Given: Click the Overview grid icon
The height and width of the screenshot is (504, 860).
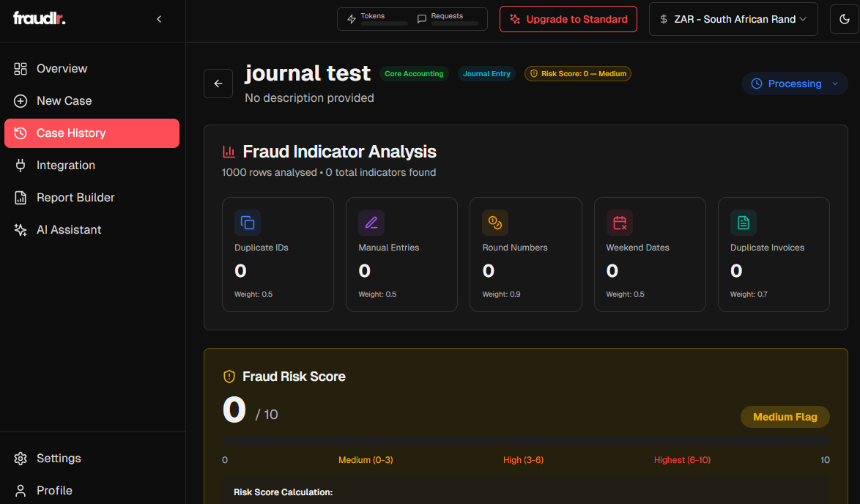Looking at the screenshot, I should point(21,69).
